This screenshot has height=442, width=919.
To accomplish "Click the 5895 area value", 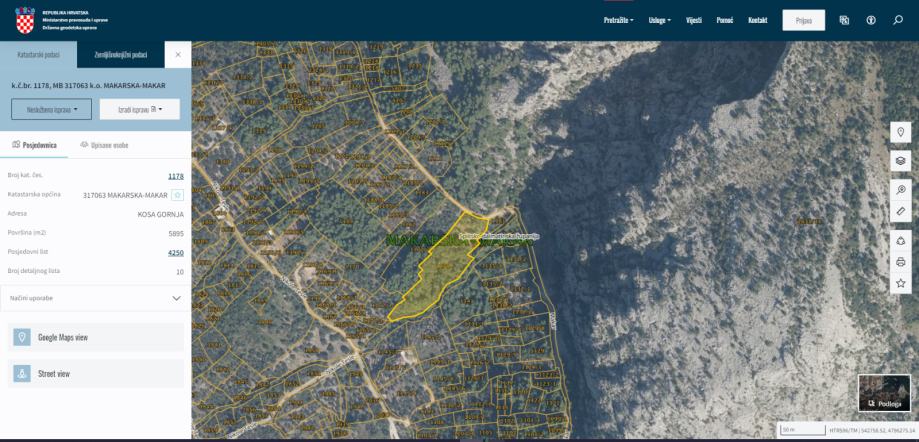I will (x=176, y=233).
